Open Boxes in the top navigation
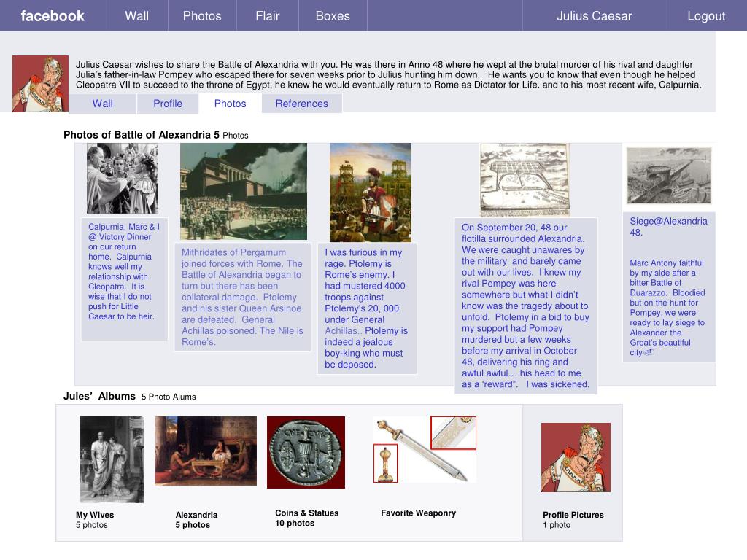Image resolution: width=747 pixels, height=560 pixels. 333,16
